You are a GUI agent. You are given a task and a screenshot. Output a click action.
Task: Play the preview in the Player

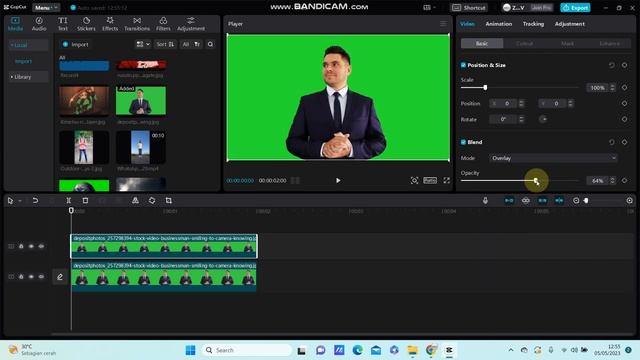[x=338, y=180]
